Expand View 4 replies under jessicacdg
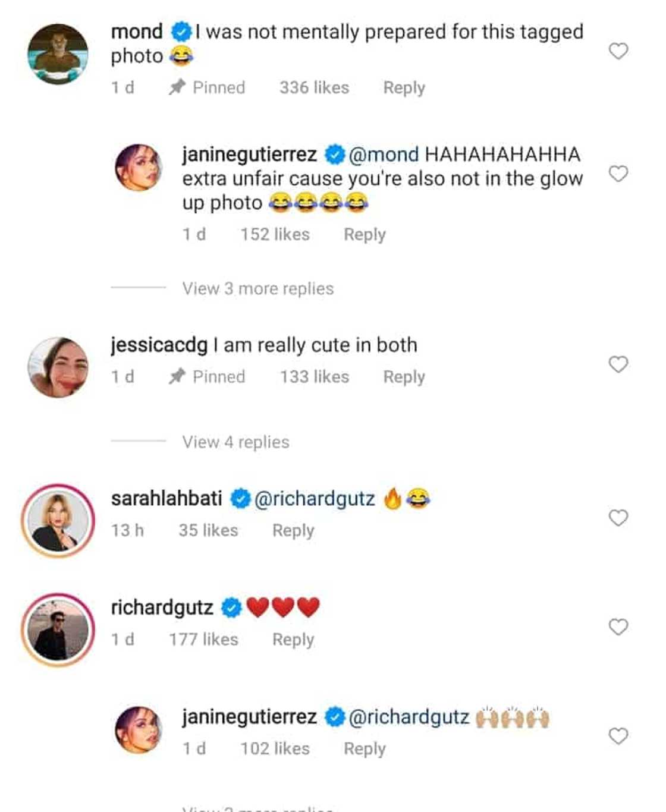Image resolution: width=666 pixels, height=812 pixels. [235, 442]
